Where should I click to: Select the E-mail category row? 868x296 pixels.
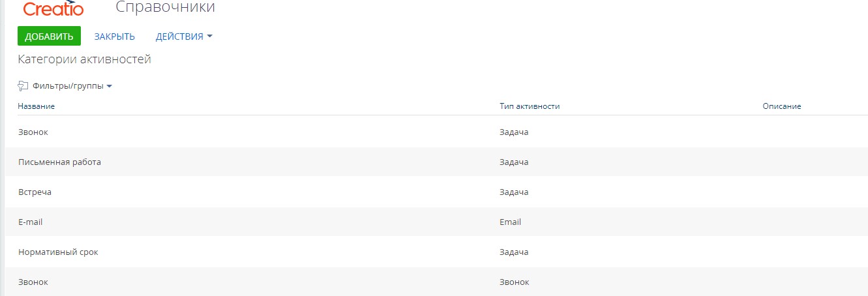(x=436, y=222)
